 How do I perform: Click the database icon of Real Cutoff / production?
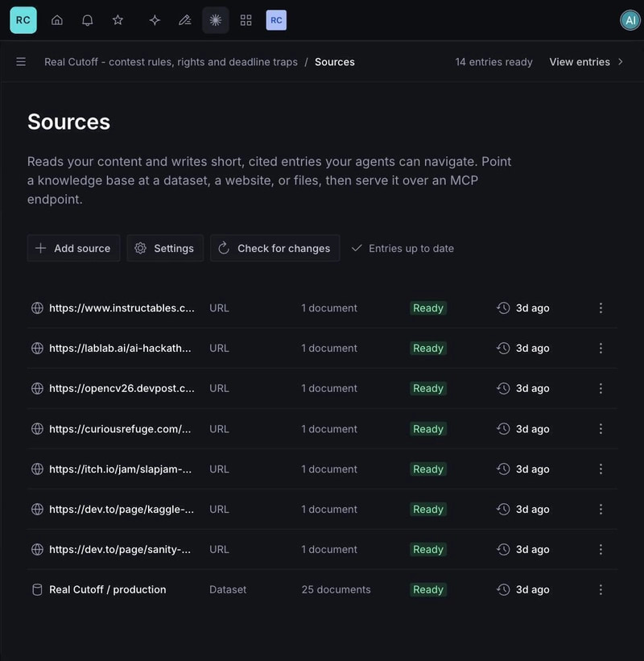37,590
